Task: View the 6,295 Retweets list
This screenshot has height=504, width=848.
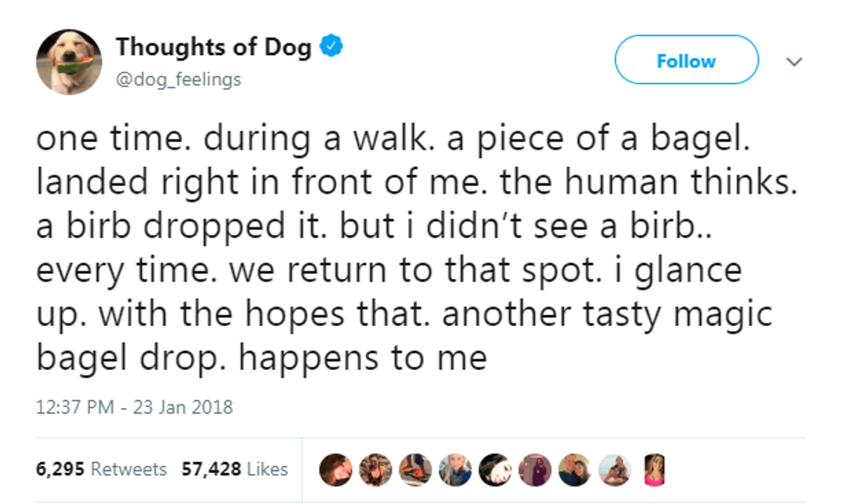Action: point(101,469)
